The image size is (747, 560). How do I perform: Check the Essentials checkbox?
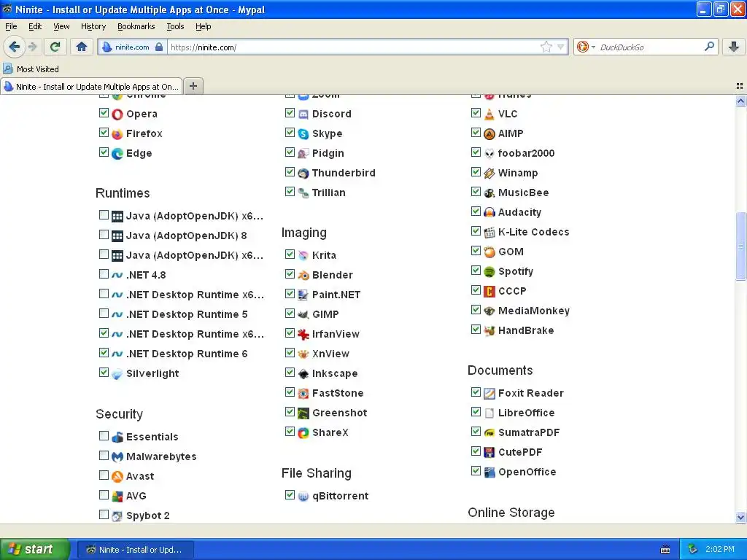(x=104, y=436)
